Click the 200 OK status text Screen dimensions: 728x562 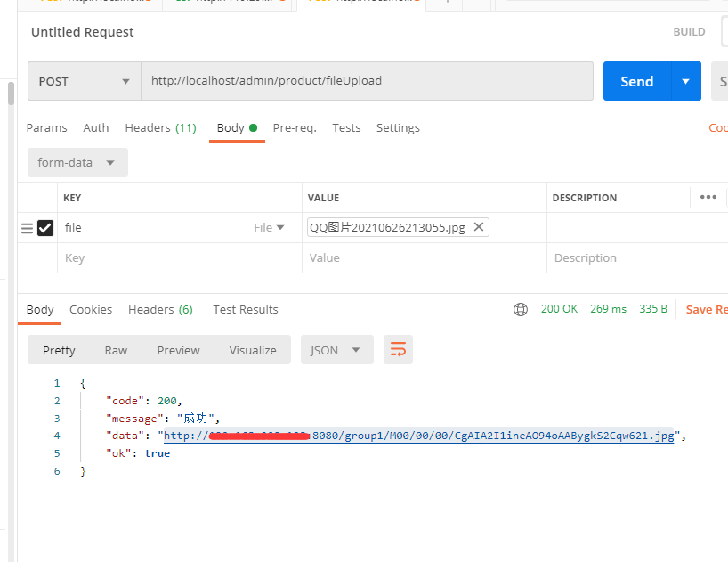(559, 309)
